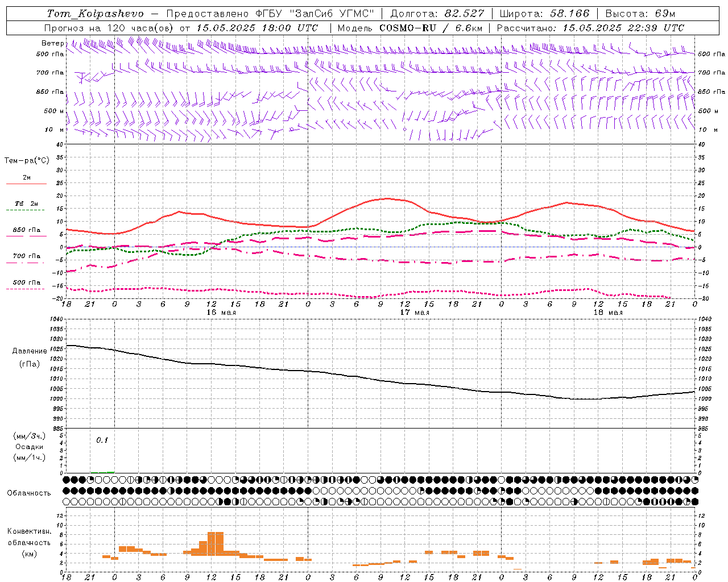The width and height of the screenshot is (728, 582).
Task: Click the "0.1" precipitation amount value
Action: coord(102,440)
